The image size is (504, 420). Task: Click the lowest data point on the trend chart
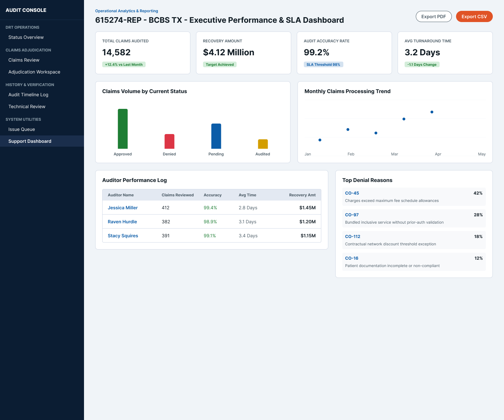tap(320, 140)
